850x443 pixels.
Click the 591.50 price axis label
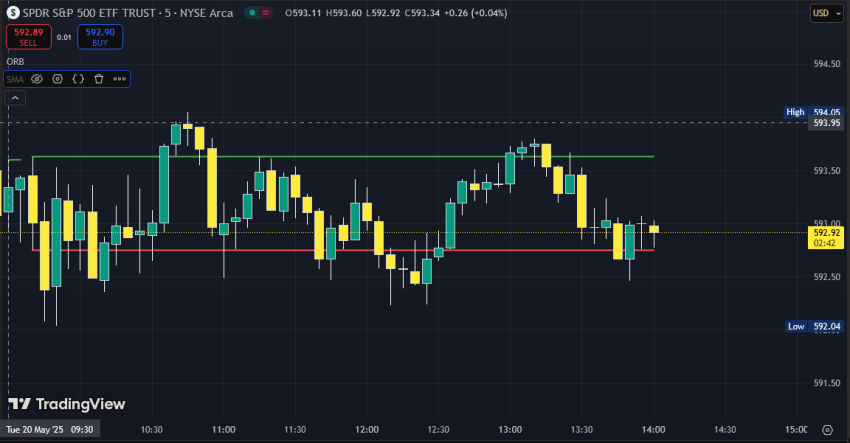(827, 383)
